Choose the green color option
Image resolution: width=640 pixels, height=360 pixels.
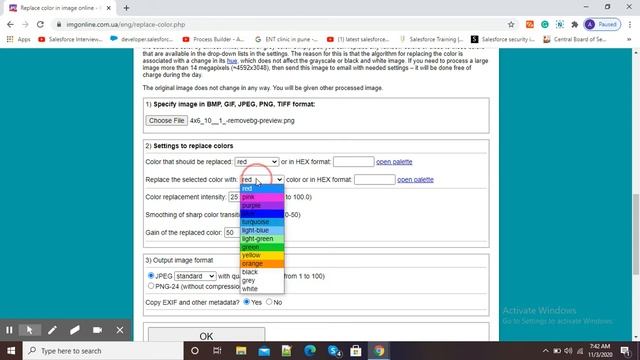pos(262,247)
